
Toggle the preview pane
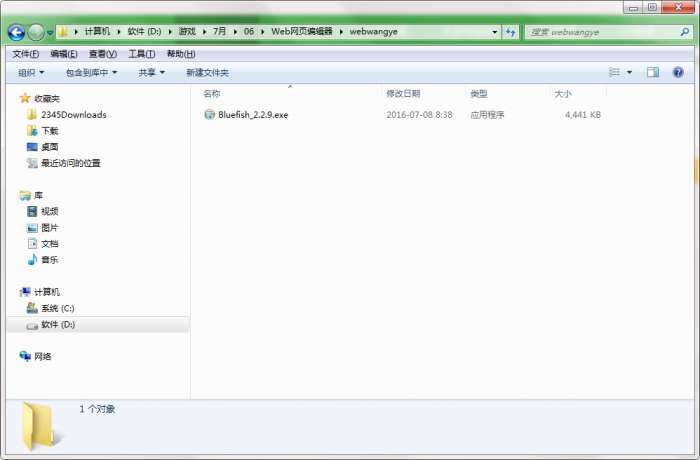tap(653, 72)
